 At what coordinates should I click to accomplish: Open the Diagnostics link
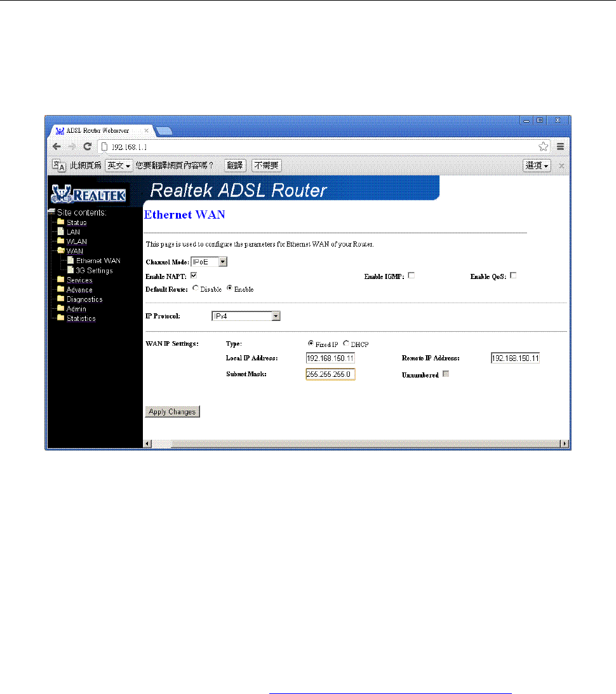click(x=84, y=299)
